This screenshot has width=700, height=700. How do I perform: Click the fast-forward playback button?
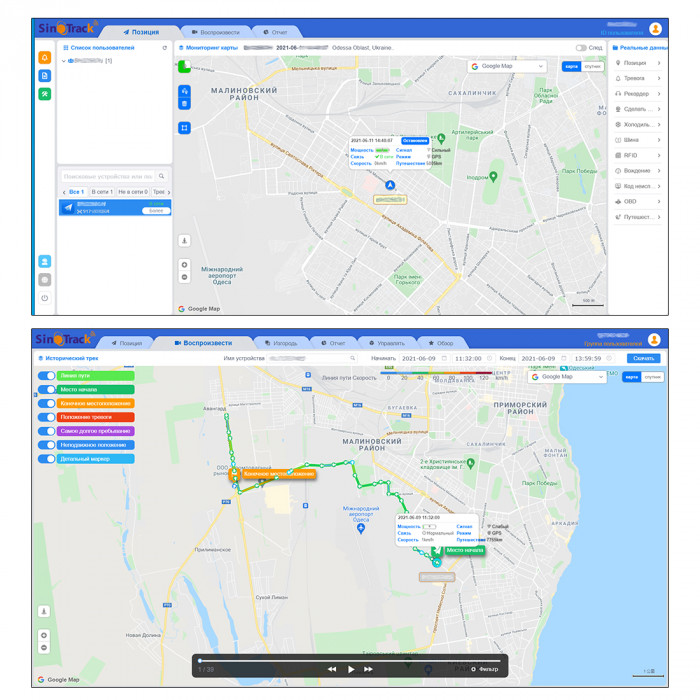(x=368, y=669)
